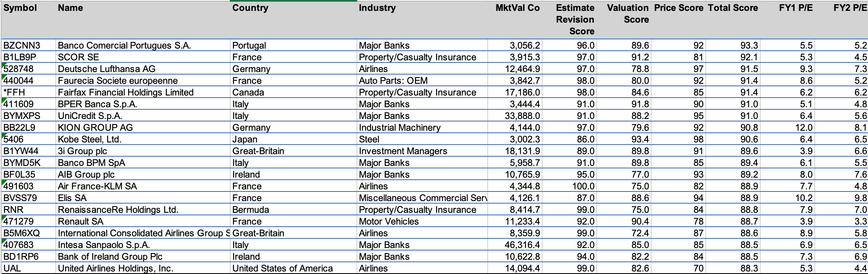This screenshot has width=868, height=274.
Task: Select the Elis SA name cell
Action: point(143,198)
